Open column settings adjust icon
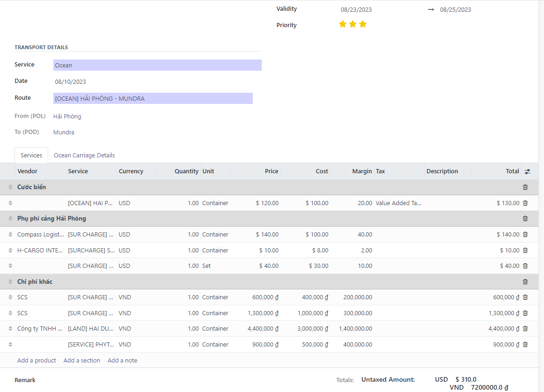 (528, 171)
